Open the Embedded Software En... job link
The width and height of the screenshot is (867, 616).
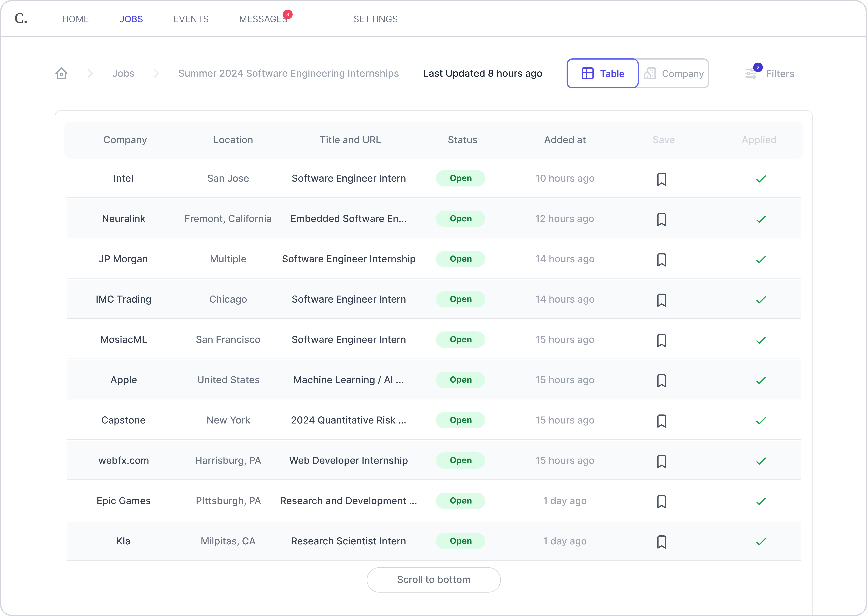click(x=348, y=219)
